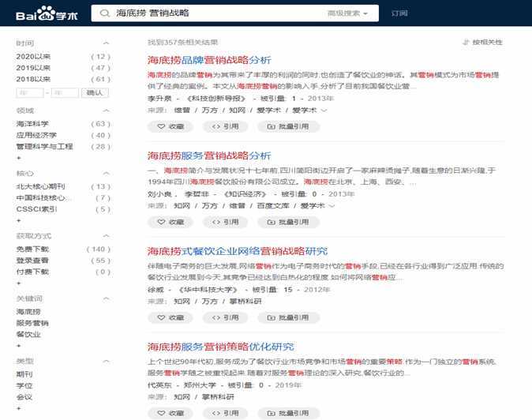The image size is (532, 420).
Task: Filter by type 会议
Action: click(x=24, y=397)
